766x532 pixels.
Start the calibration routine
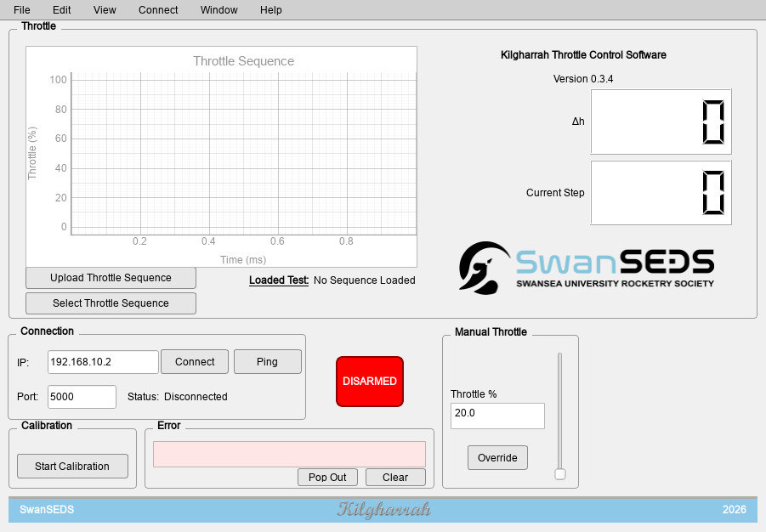(72, 466)
